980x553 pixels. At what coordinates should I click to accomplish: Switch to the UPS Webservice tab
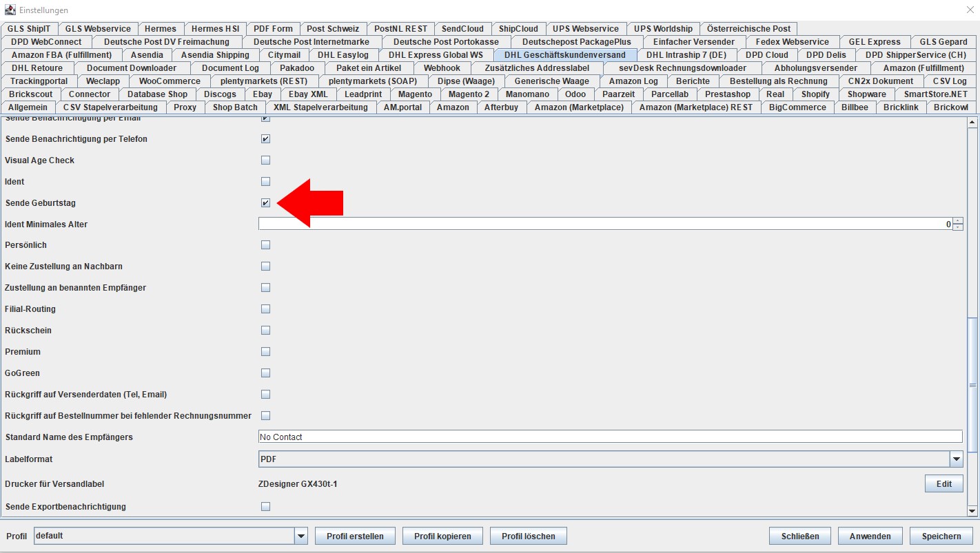pyautogui.click(x=586, y=29)
